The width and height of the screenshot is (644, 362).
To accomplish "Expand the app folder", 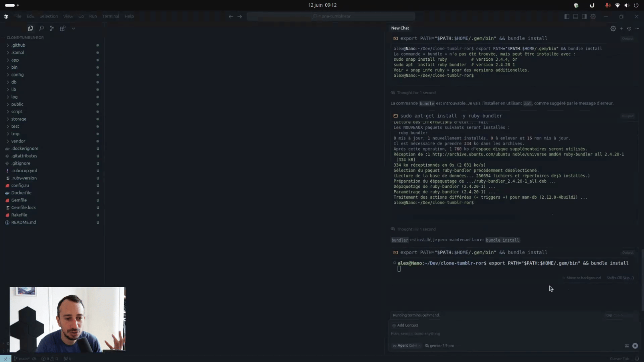I will (x=15, y=60).
